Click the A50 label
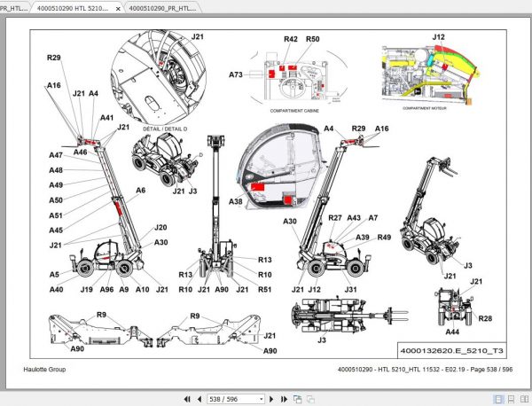This screenshot has height=406, width=532. 56,200
